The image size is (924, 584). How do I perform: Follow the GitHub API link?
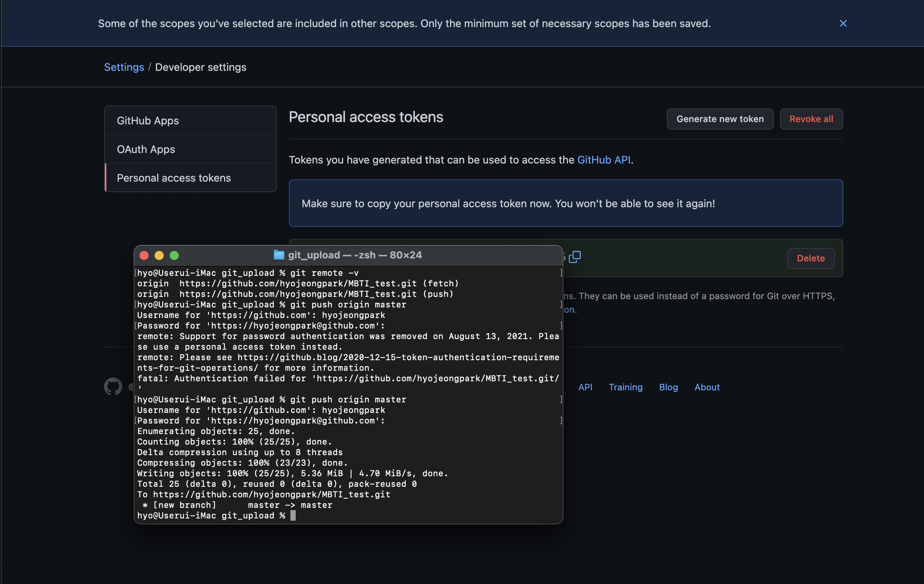pos(603,159)
